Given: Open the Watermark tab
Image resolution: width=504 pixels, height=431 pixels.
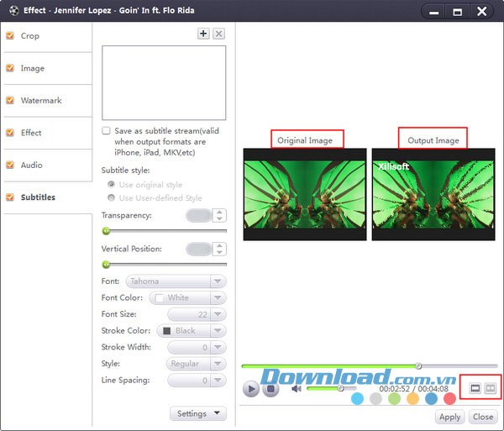Looking at the screenshot, I should pos(48,101).
